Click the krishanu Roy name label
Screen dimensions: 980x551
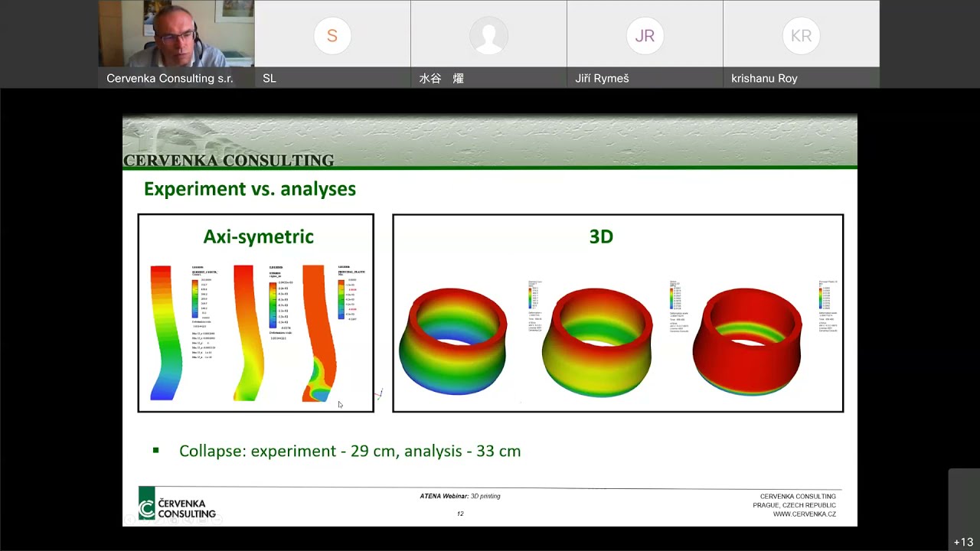[764, 78]
